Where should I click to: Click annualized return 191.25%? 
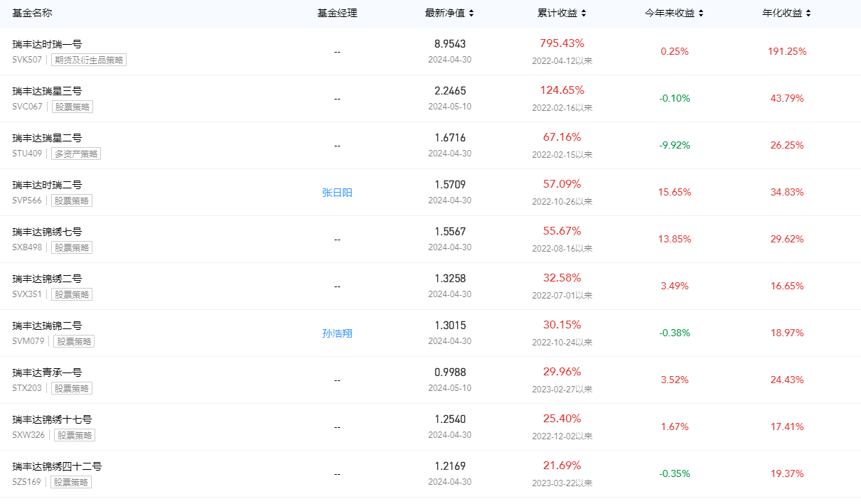click(787, 51)
